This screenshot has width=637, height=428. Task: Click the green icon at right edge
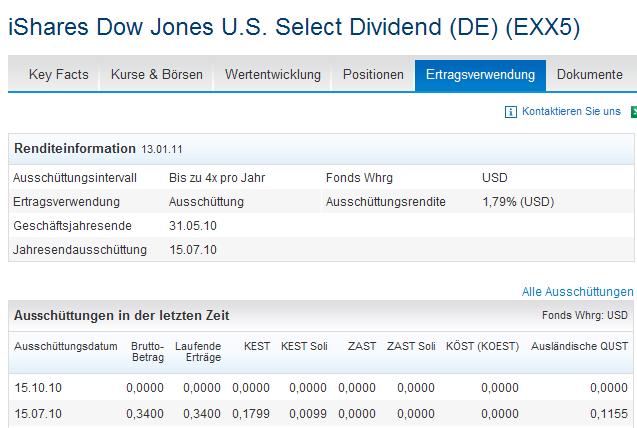633,111
